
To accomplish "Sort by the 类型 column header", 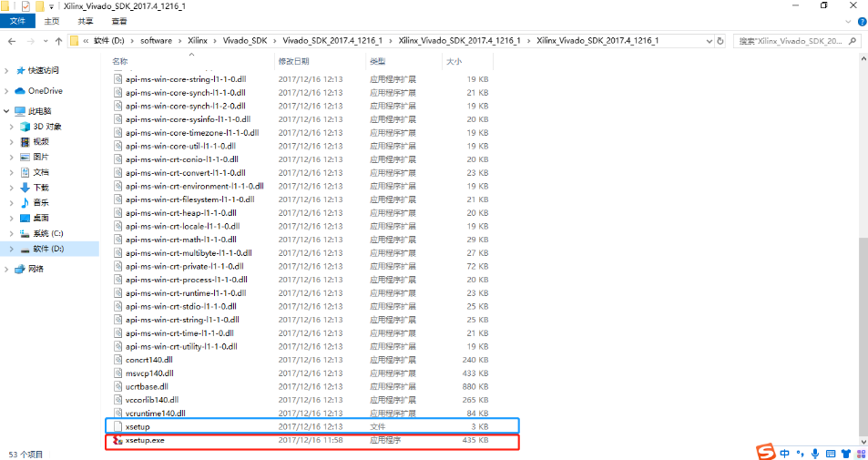I will 403,61.
